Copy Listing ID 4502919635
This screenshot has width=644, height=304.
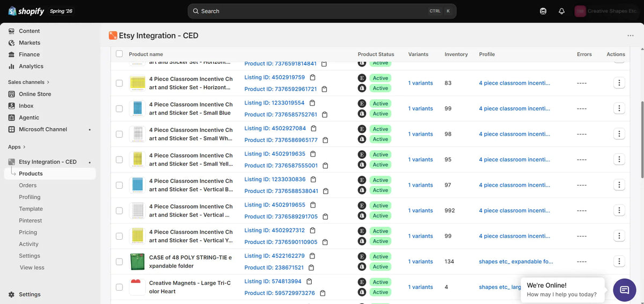313,154
